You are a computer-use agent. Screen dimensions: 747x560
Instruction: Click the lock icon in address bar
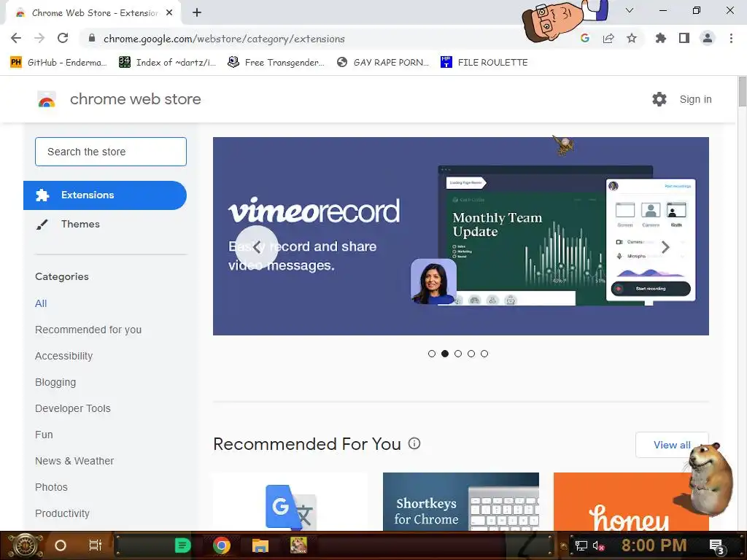click(x=92, y=38)
